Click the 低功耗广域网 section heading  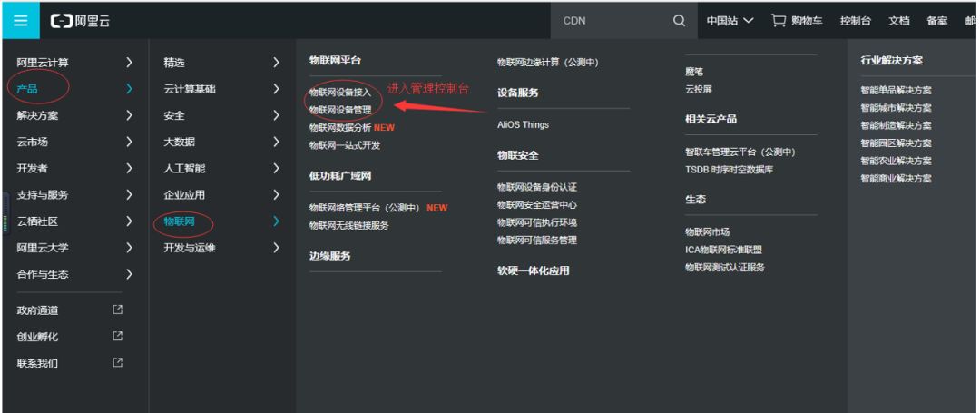point(340,175)
